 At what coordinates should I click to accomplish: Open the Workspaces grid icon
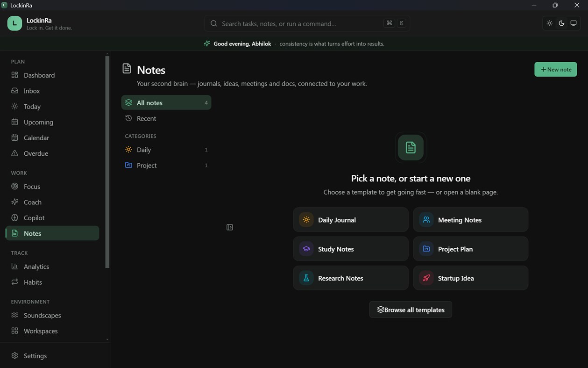click(x=15, y=331)
